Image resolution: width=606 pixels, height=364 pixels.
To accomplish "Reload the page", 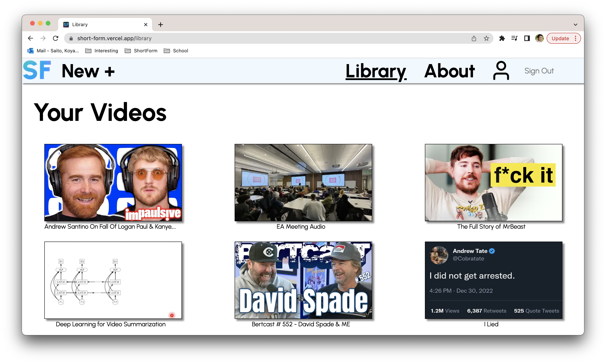I will (56, 38).
